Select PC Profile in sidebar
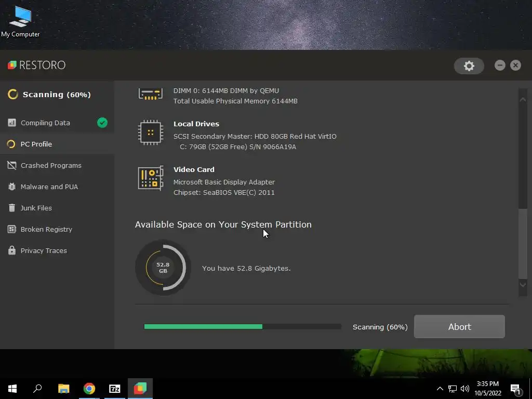 (x=57, y=144)
